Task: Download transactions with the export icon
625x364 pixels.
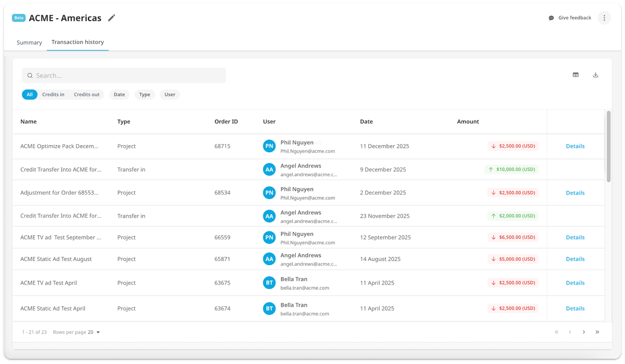Action: [595, 75]
